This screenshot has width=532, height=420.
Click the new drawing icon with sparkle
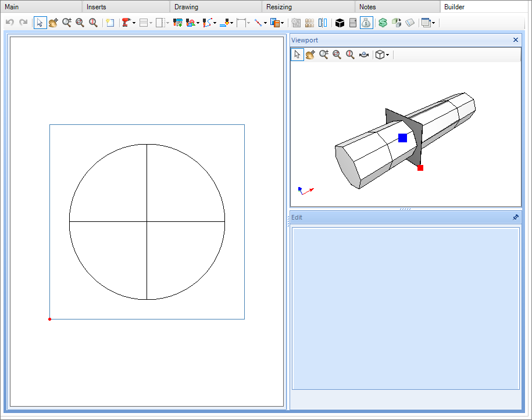tap(110, 23)
